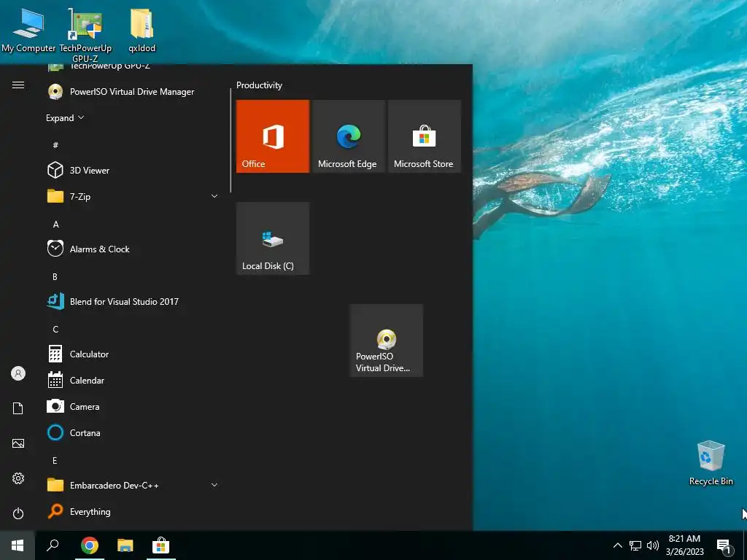Open the PowerISO Virtual Drive tile
This screenshot has width=747, height=560.
(387, 341)
